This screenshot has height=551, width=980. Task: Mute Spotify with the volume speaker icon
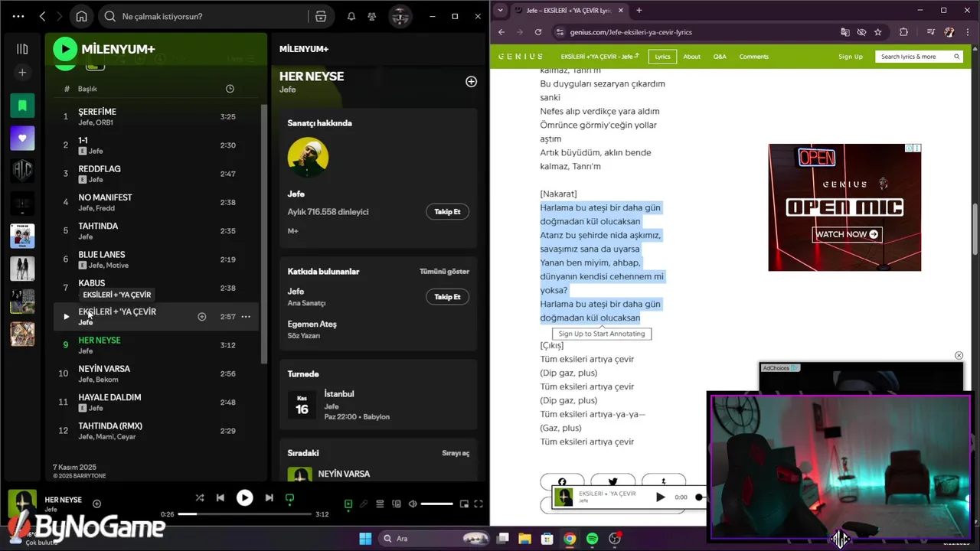[413, 504]
